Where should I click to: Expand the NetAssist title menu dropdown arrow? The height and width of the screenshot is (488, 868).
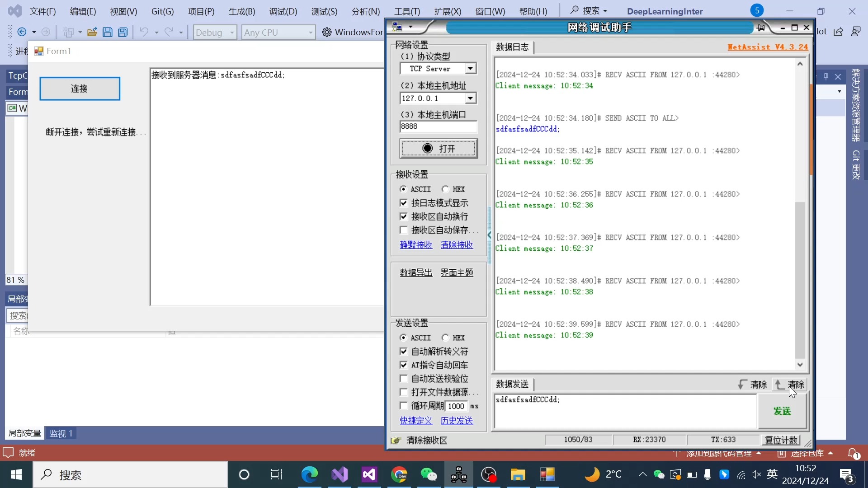point(410,27)
